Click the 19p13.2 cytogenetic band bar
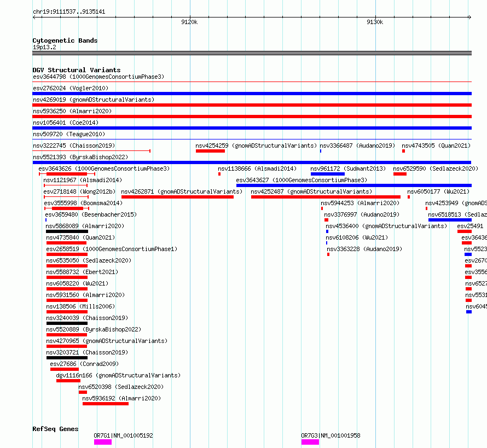Image resolution: width=487 pixels, height=448 pixels. [x=252, y=53]
